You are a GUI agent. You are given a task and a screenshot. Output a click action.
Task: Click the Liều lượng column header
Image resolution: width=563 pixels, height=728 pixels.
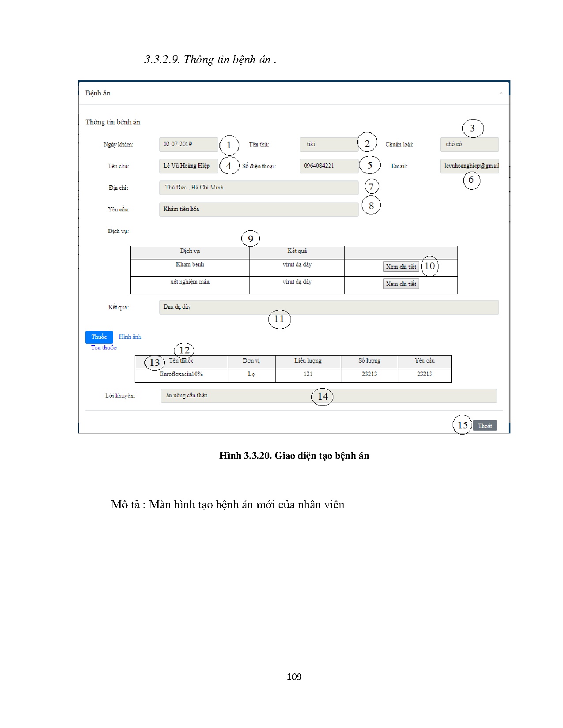point(308,361)
